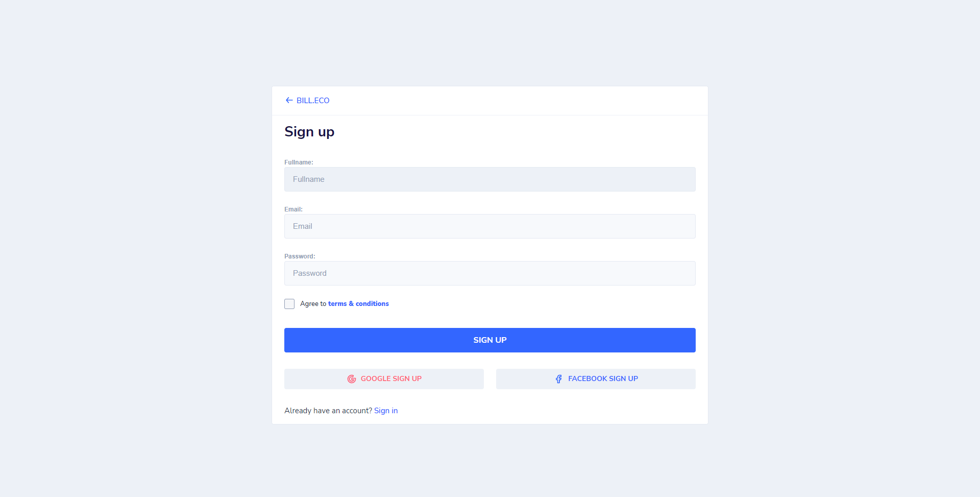Click the Facebook icon on the signup button
The height and width of the screenshot is (497, 980).
click(559, 378)
